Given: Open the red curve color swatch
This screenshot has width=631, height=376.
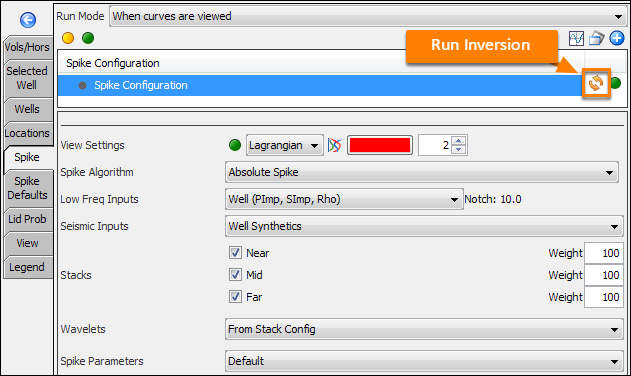Looking at the screenshot, I should (x=380, y=145).
